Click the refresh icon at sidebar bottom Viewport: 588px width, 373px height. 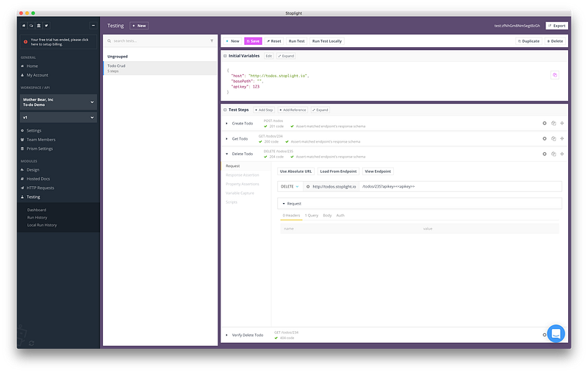click(32, 343)
